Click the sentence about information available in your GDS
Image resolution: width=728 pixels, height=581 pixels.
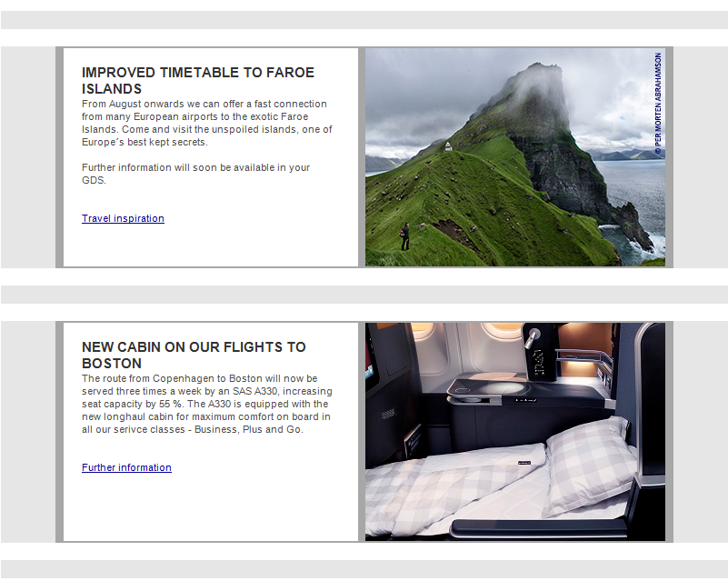click(x=196, y=174)
